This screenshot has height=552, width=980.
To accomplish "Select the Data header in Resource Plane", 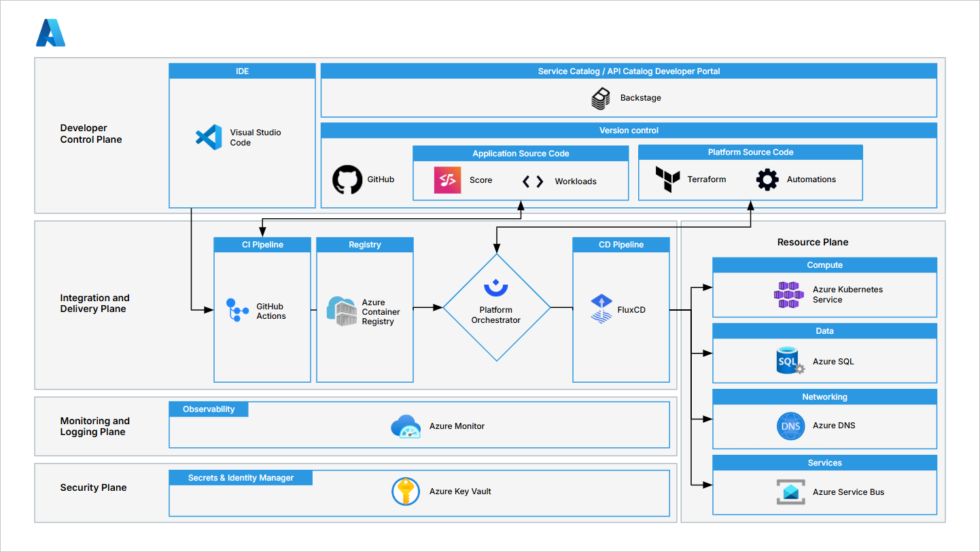I will pyautogui.click(x=824, y=331).
